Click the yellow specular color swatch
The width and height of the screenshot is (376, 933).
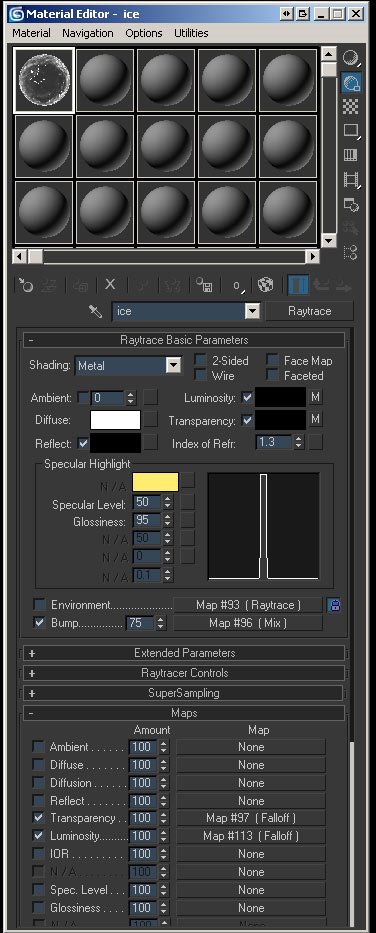point(155,482)
